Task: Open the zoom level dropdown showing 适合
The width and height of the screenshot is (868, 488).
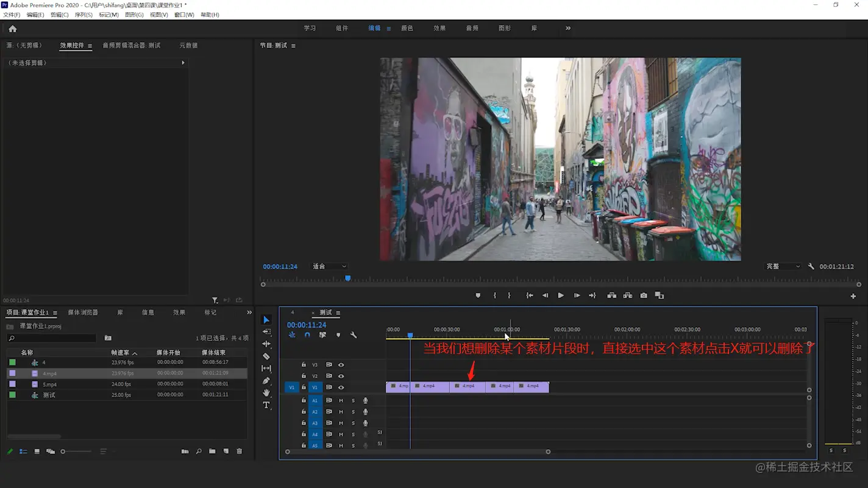Action: point(330,266)
